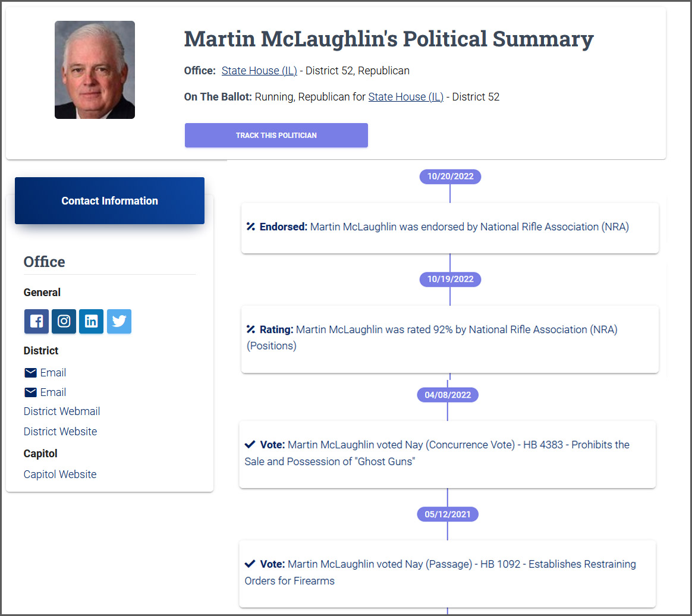Click the General subheading
The image size is (692, 616).
coord(42,293)
